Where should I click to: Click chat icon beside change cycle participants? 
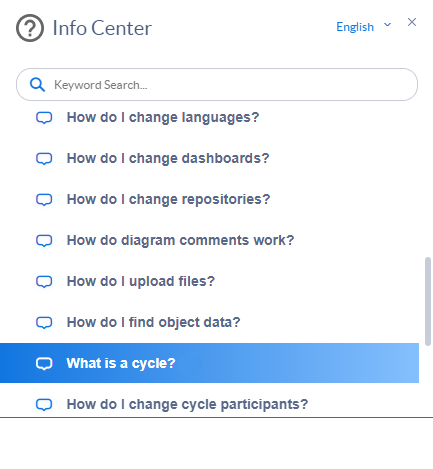[44, 405]
